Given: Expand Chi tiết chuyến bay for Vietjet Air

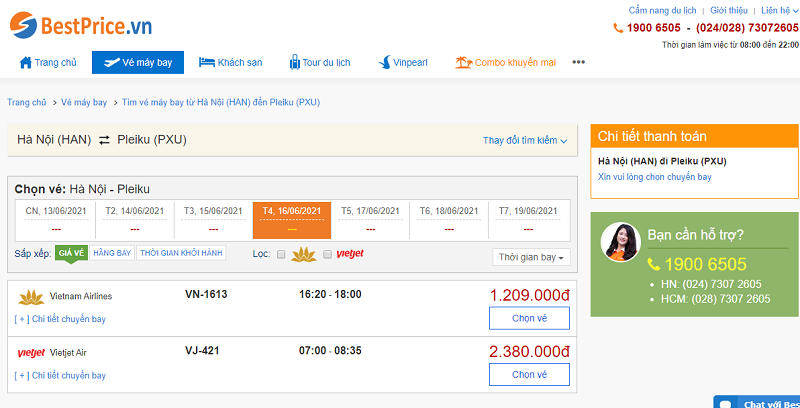Looking at the screenshot, I should coord(60,375).
